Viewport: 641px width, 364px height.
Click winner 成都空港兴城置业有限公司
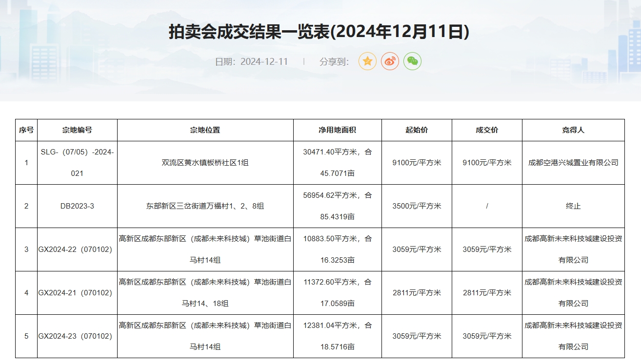(573, 163)
